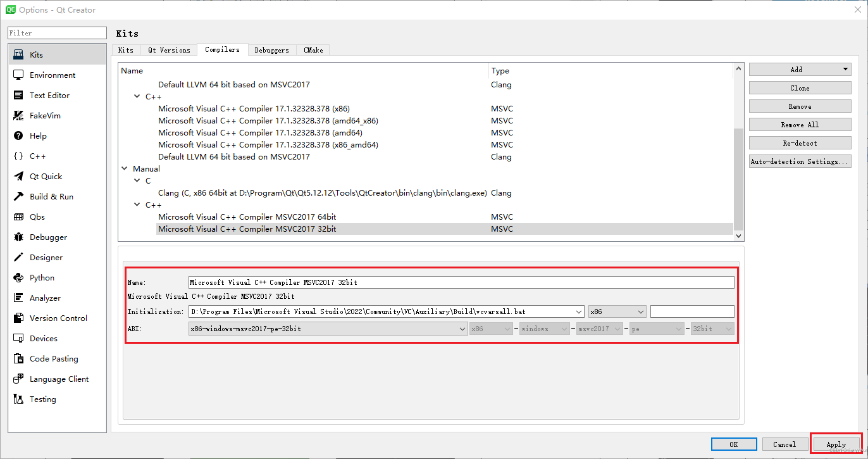Open Auto-detection Settings dialog
The height and width of the screenshot is (459, 868).
[x=800, y=161]
